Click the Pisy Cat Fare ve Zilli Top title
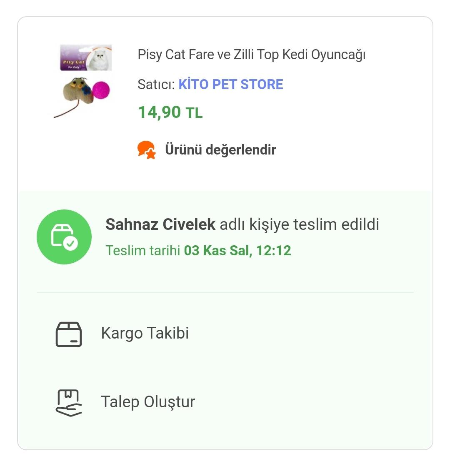 (x=251, y=55)
